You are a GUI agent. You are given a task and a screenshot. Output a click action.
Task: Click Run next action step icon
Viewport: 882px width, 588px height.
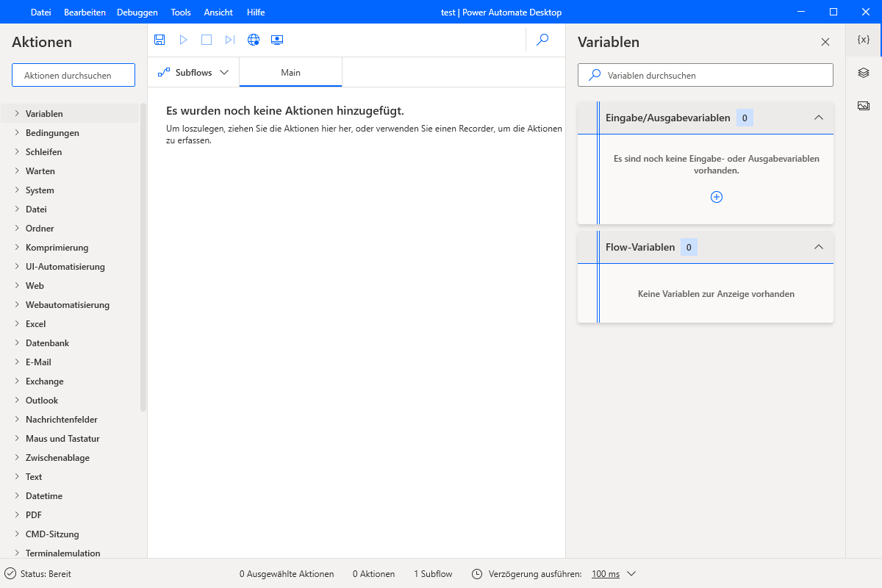230,40
